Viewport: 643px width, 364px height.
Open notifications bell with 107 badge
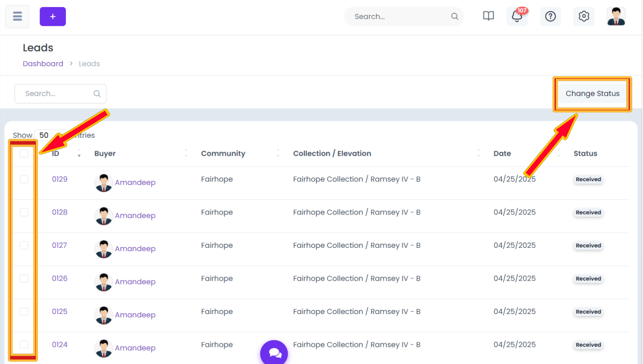[x=517, y=16]
